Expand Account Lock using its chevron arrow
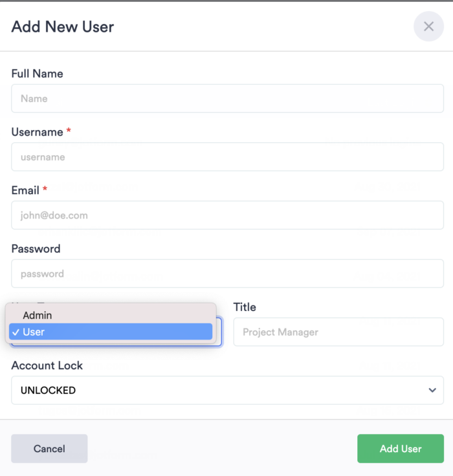This screenshot has width=453, height=476. point(432,390)
